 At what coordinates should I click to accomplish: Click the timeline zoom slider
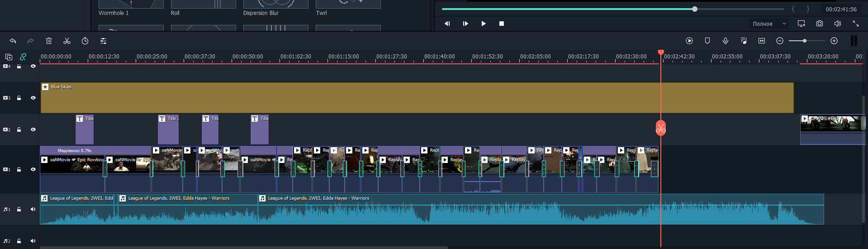click(x=805, y=41)
